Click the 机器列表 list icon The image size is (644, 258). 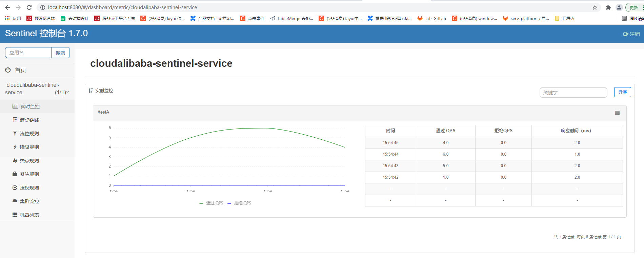(x=15, y=215)
